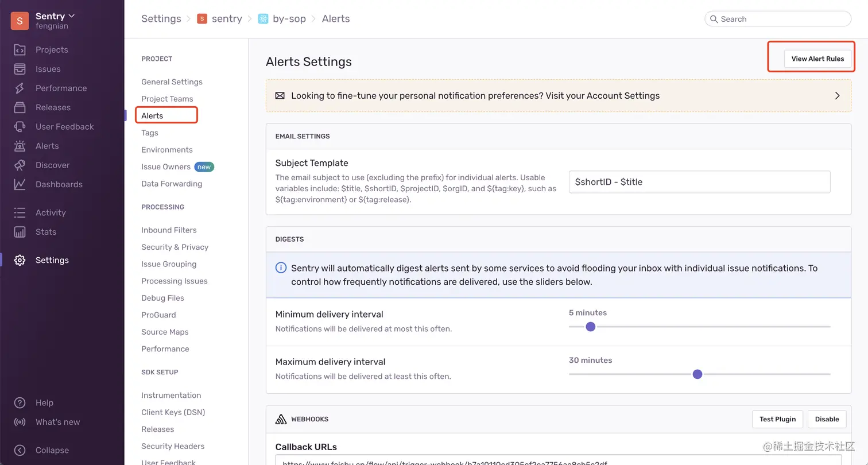Click the Sentry organization avatar icon
The width and height of the screenshot is (868, 465).
click(x=20, y=21)
